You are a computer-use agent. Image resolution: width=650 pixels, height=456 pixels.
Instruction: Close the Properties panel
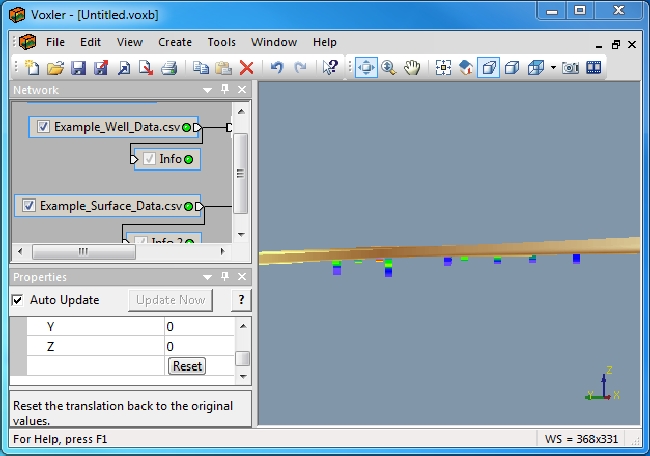click(242, 277)
